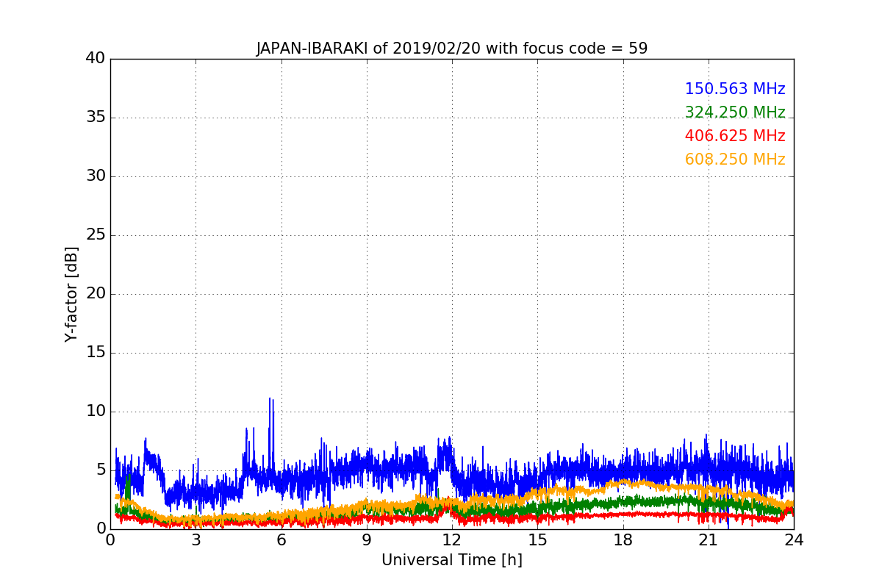Select the 324.250 MHz legend label
Screen dimensions: 882x588
735,112
